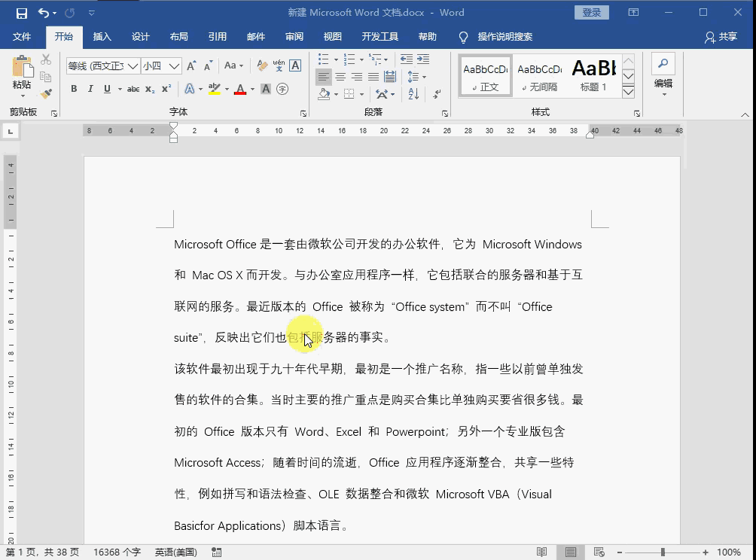
Task: Open font dialog launcher
Action: click(x=303, y=114)
